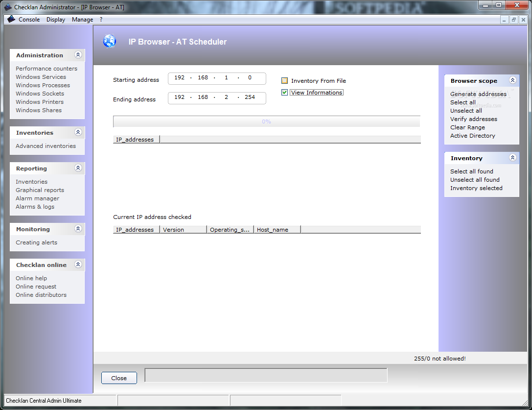Open Online help
Image resolution: width=532 pixels, height=410 pixels.
pos(31,278)
